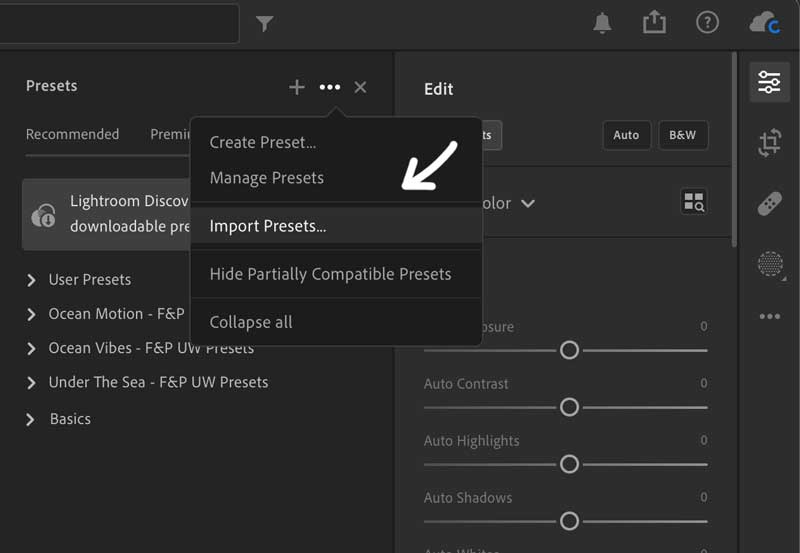Click the filter funnel icon
The image size is (800, 553).
(x=264, y=23)
